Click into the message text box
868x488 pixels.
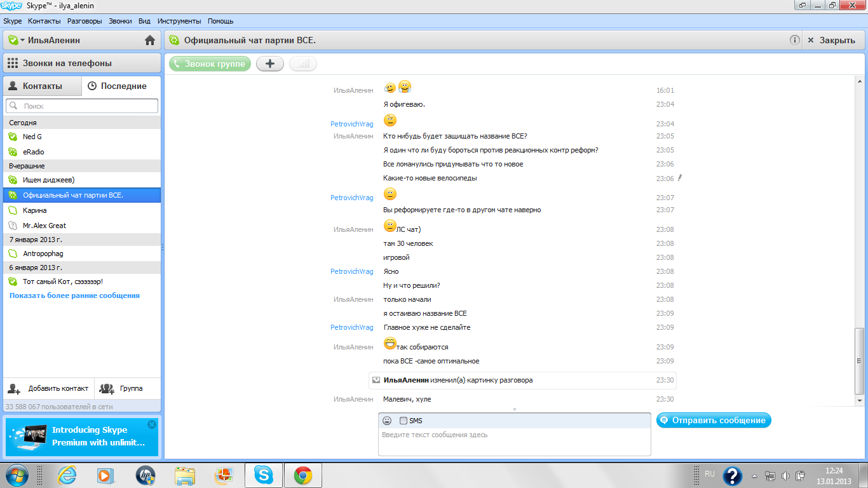click(x=515, y=442)
